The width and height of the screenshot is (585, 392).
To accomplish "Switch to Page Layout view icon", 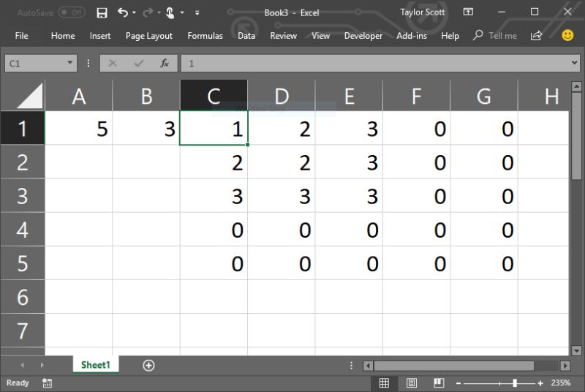I will point(412,382).
